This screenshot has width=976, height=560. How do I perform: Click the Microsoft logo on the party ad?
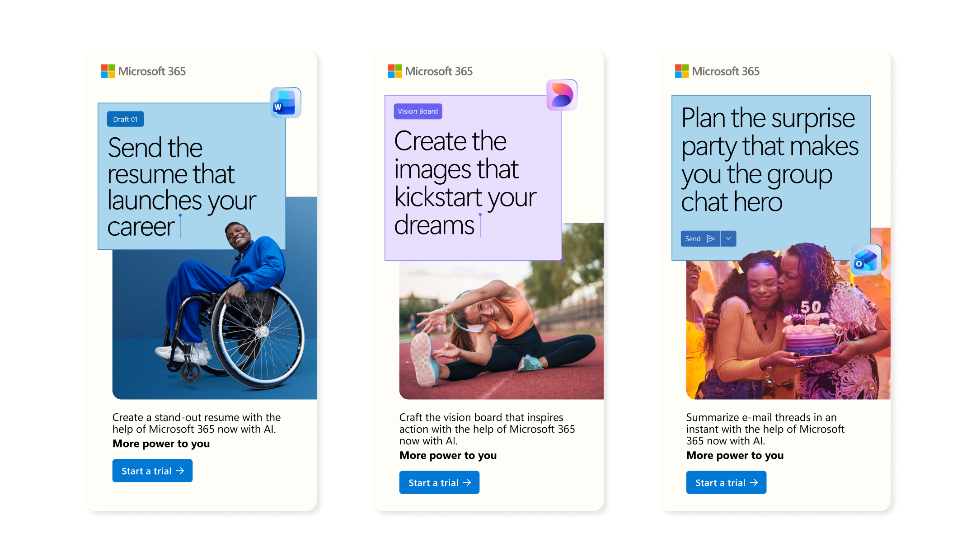[x=682, y=71]
